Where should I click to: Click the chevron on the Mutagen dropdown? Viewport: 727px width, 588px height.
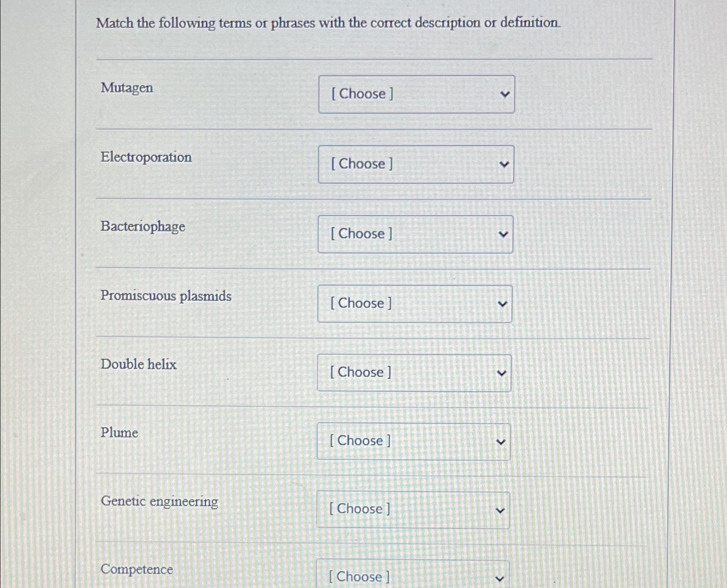point(505,94)
